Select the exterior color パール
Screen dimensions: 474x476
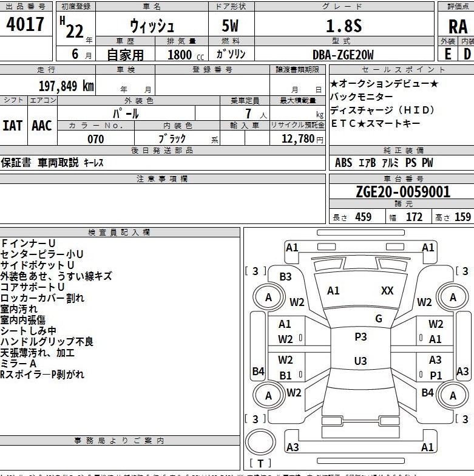click(126, 114)
